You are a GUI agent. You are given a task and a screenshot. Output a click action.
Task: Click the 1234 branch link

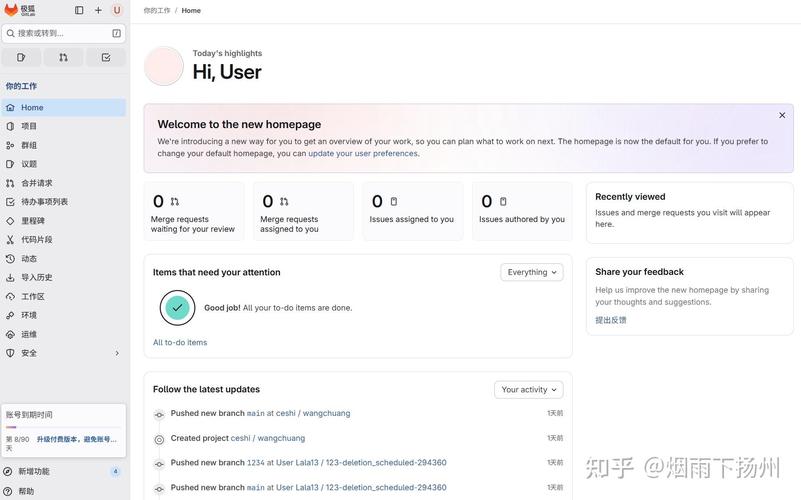click(255, 463)
